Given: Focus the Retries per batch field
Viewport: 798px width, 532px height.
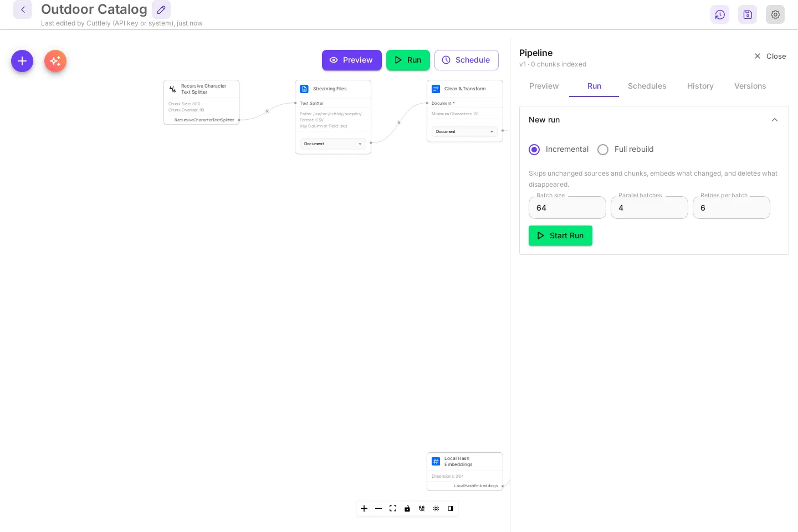Looking at the screenshot, I should pos(731,208).
